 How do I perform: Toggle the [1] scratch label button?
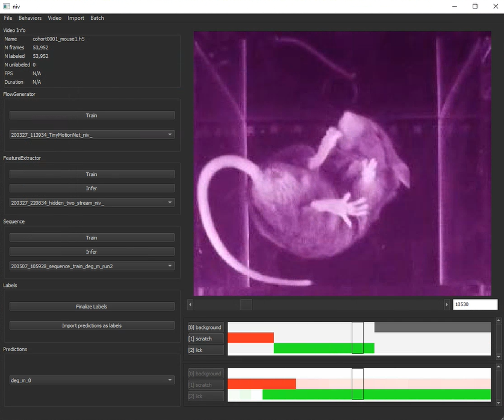pos(205,339)
